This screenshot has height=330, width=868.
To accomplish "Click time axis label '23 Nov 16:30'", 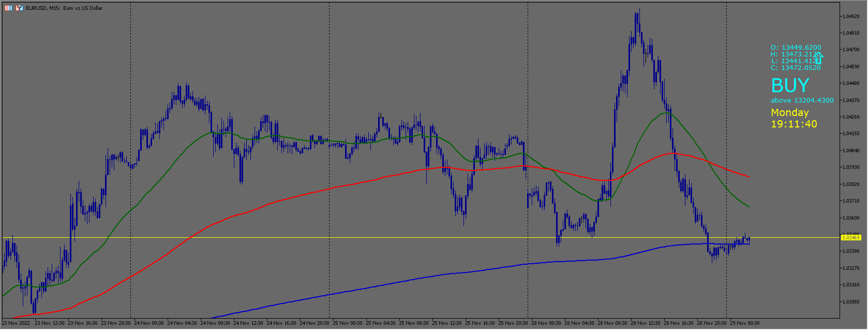I will 83,323.
